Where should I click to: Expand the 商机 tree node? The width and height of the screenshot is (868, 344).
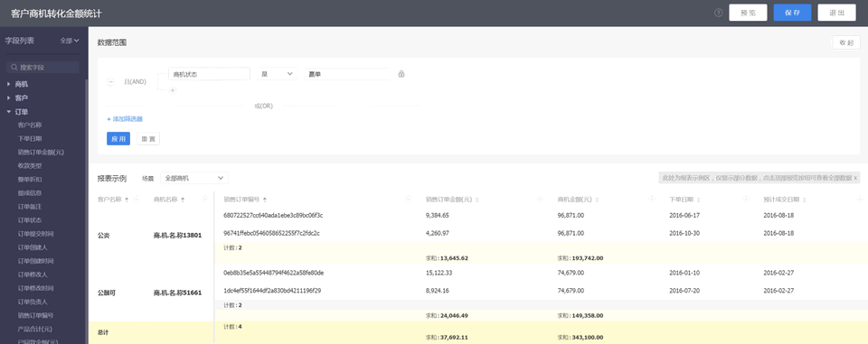point(9,84)
